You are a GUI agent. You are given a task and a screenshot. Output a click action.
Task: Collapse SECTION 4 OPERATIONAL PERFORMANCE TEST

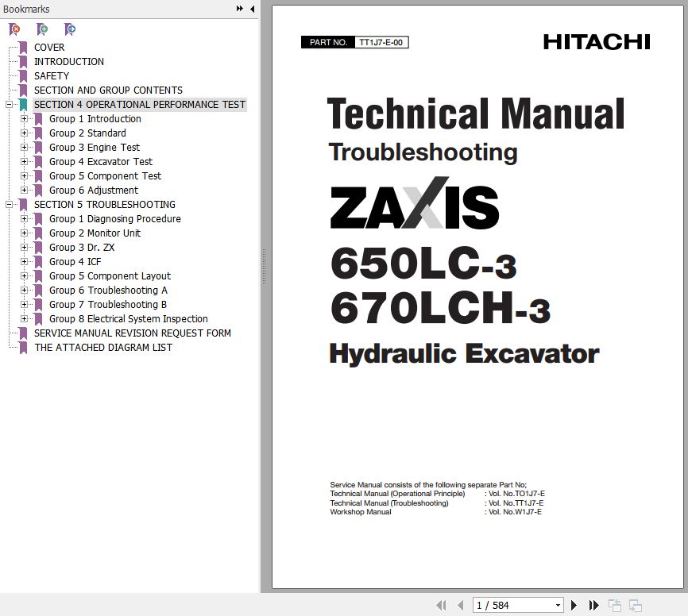[x=9, y=104]
